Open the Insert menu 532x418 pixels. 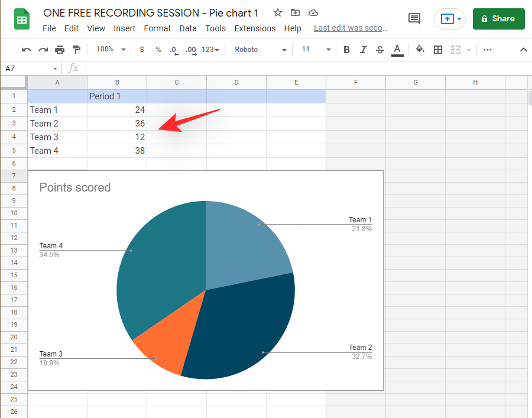[x=124, y=28]
